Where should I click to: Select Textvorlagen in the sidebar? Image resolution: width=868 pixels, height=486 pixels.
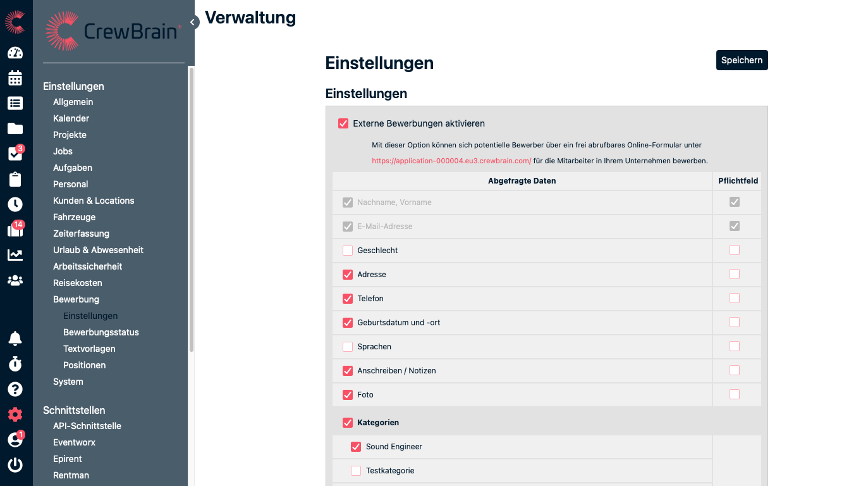click(89, 349)
